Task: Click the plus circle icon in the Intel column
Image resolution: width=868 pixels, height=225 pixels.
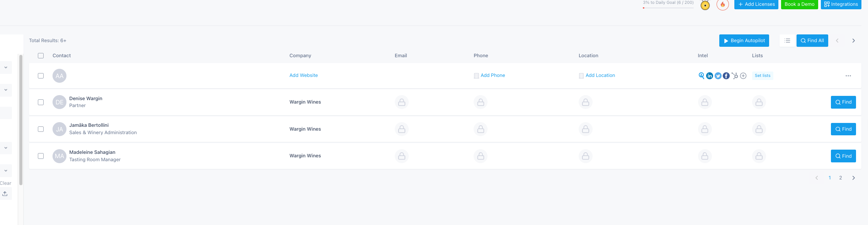Action: coord(743,76)
